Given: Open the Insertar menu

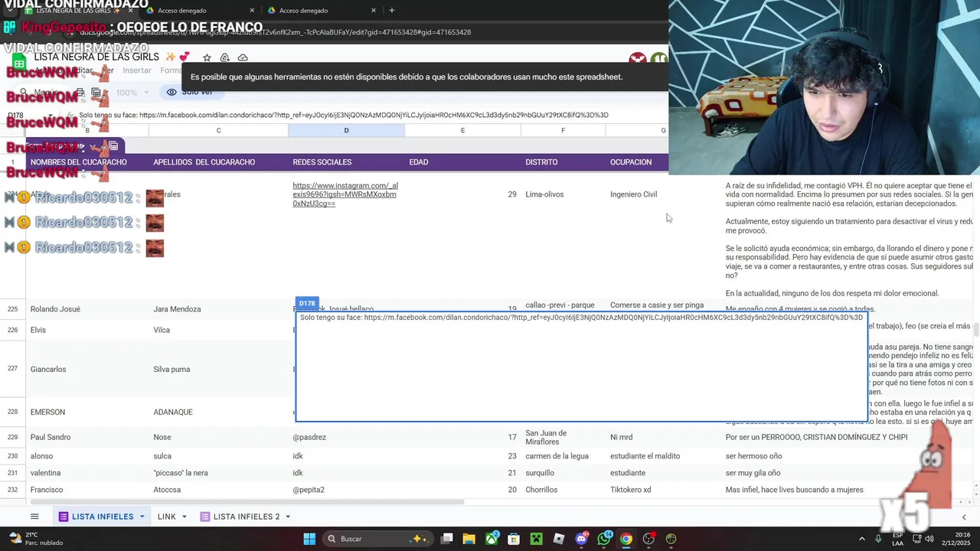Looking at the screenshot, I should click(x=137, y=70).
